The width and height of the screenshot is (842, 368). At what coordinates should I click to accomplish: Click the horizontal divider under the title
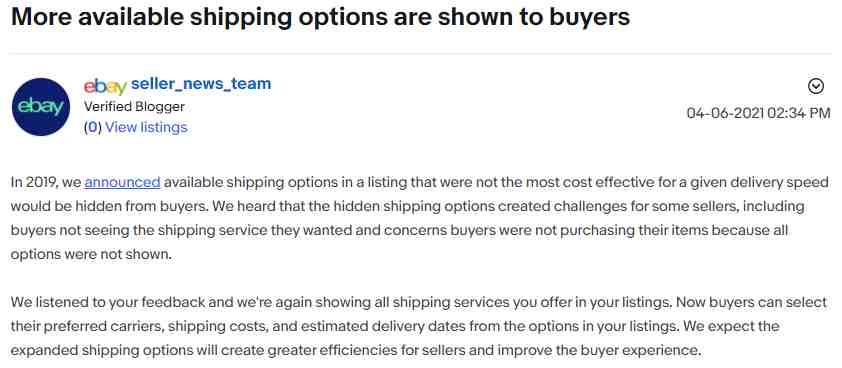pyautogui.click(x=420, y=54)
